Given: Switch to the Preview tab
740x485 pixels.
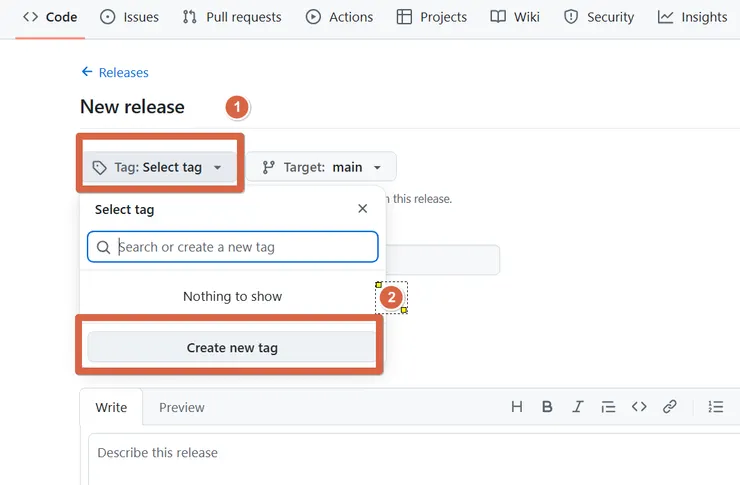Looking at the screenshot, I should (x=182, y=407).
